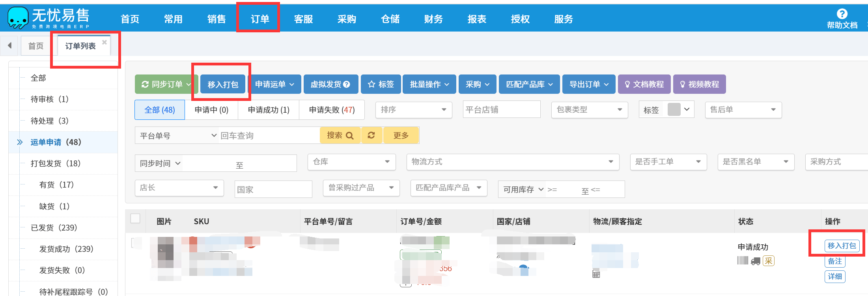Select the 申请失败 (47) filter tab
Viewport: 868px width, 296px height.
point(332,110)
